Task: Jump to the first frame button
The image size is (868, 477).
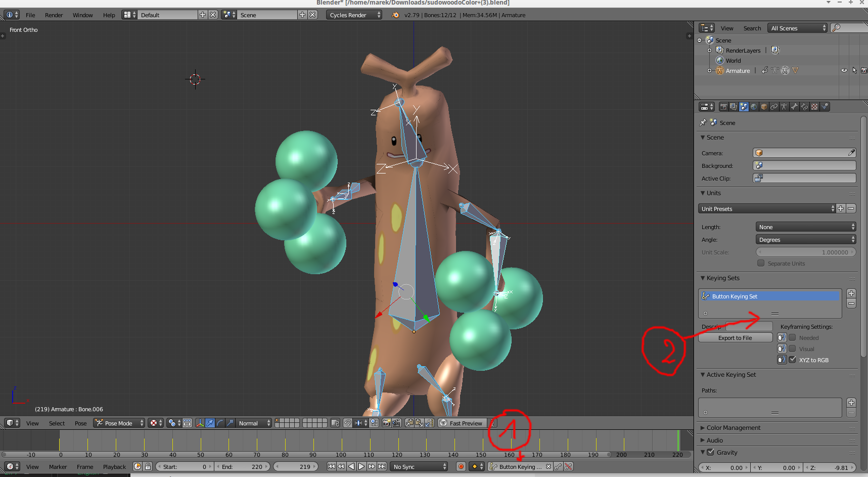Action: tap(331, 467)
